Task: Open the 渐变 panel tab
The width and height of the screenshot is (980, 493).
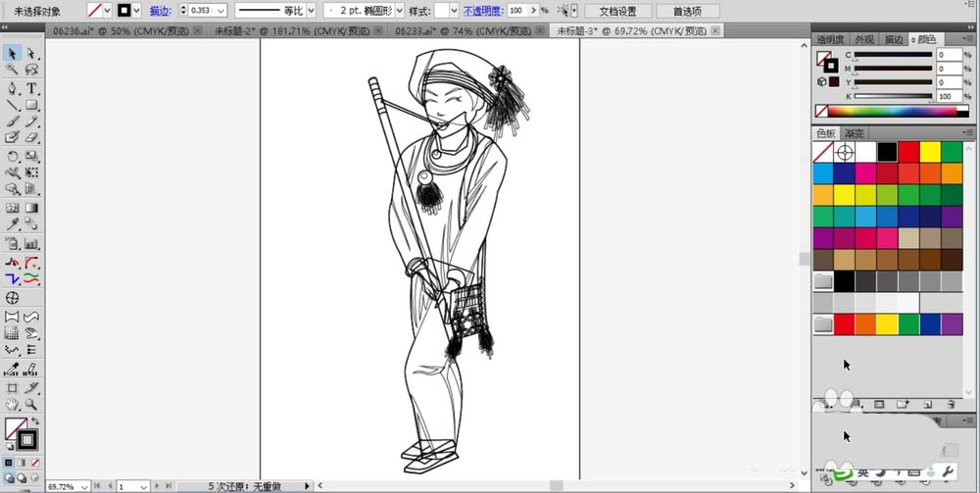Action: click(x=855, y=133)
